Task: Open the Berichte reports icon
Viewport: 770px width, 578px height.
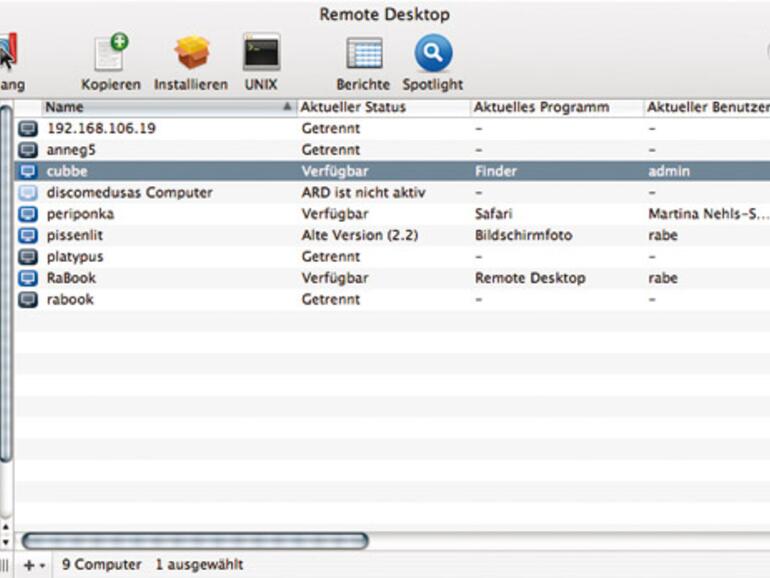Action: 364,53
